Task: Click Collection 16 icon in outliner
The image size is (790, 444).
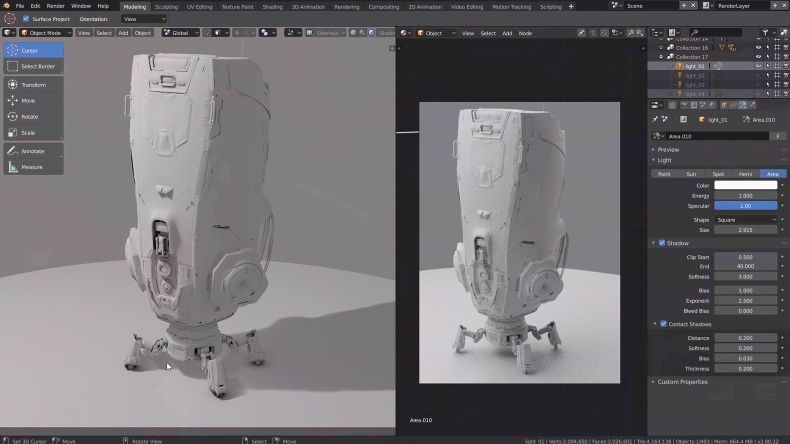Action: [671, 48]
